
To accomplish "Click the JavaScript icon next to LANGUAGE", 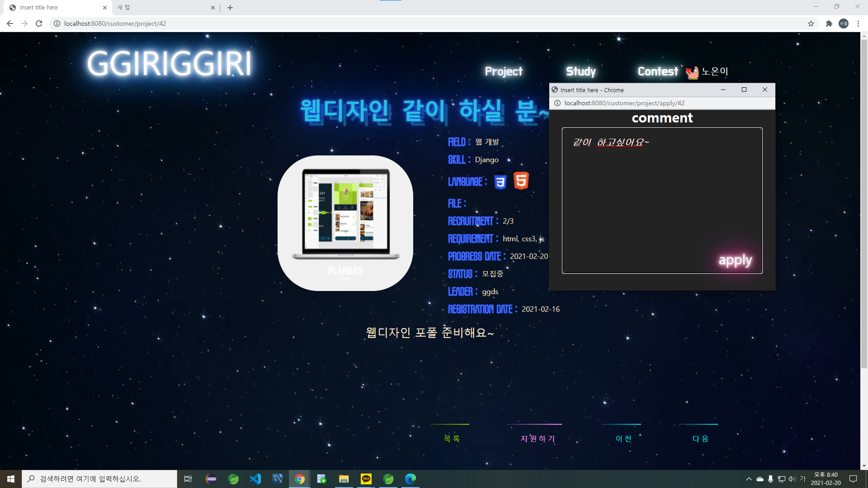I will point(500,181).
